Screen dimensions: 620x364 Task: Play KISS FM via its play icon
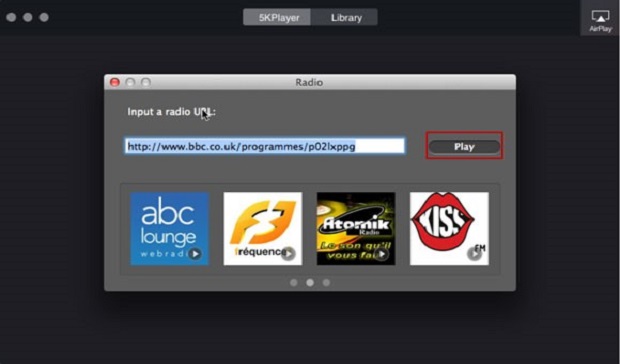(474, 254)
